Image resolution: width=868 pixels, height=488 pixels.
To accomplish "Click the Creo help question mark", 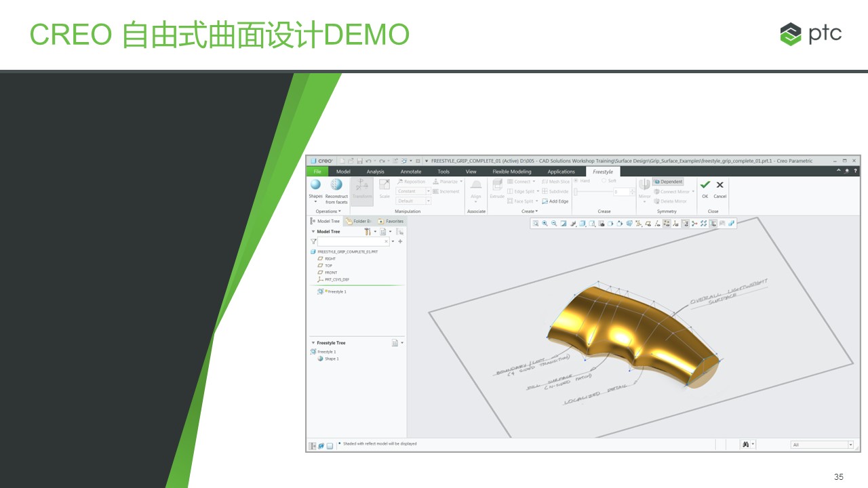I will tap(856, 171).
